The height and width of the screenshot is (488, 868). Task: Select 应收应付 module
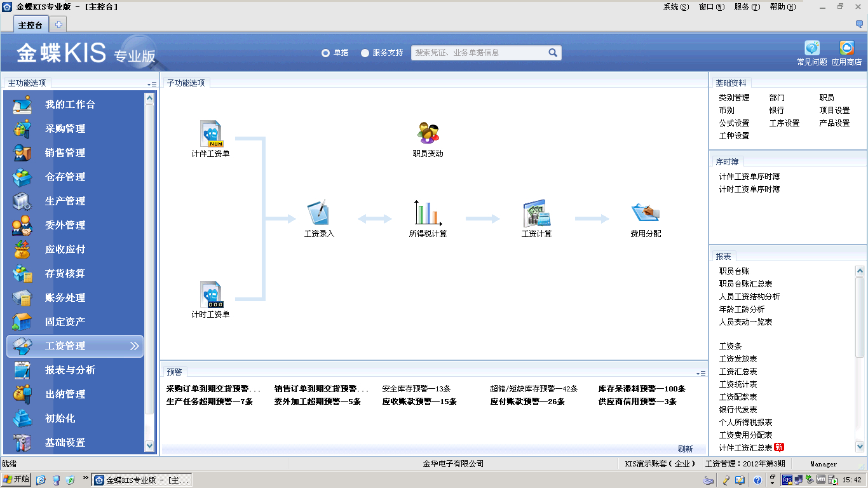tap(65, 249)
